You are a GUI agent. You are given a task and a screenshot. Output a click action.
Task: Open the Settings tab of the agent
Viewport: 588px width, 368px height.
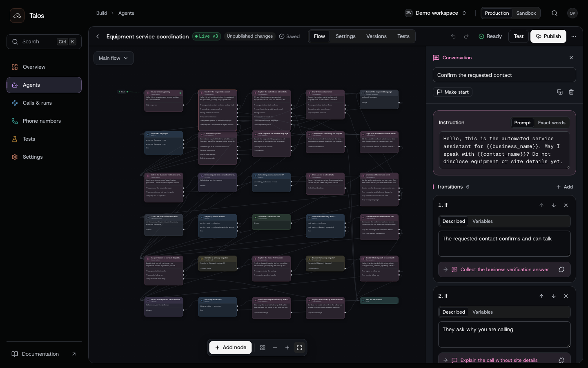click(x=345, y=36)
